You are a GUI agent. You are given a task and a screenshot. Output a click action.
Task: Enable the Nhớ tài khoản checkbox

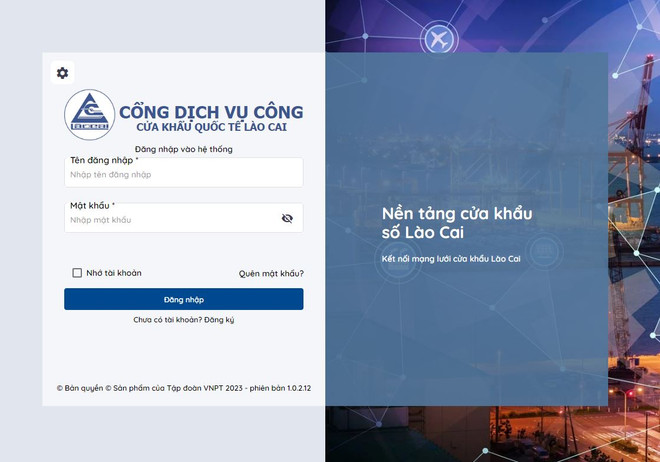coord(77,273)
